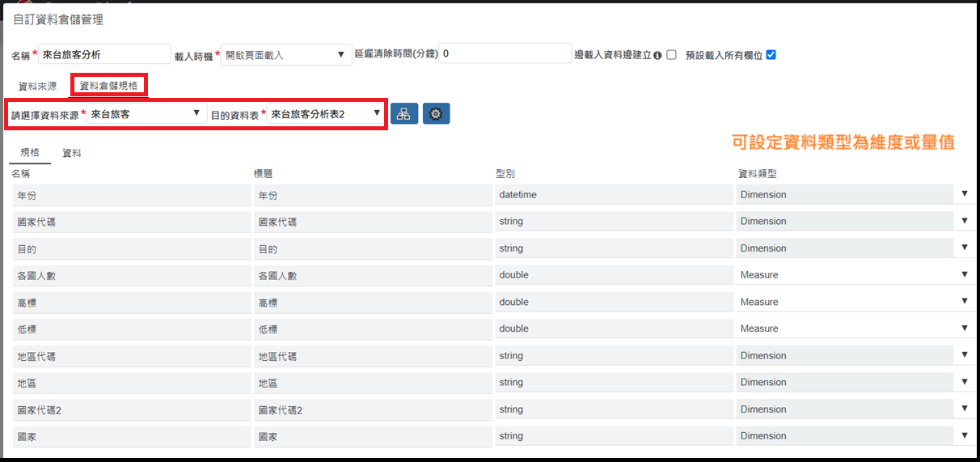Switch to the 資料來源 tab

(37, 85)
